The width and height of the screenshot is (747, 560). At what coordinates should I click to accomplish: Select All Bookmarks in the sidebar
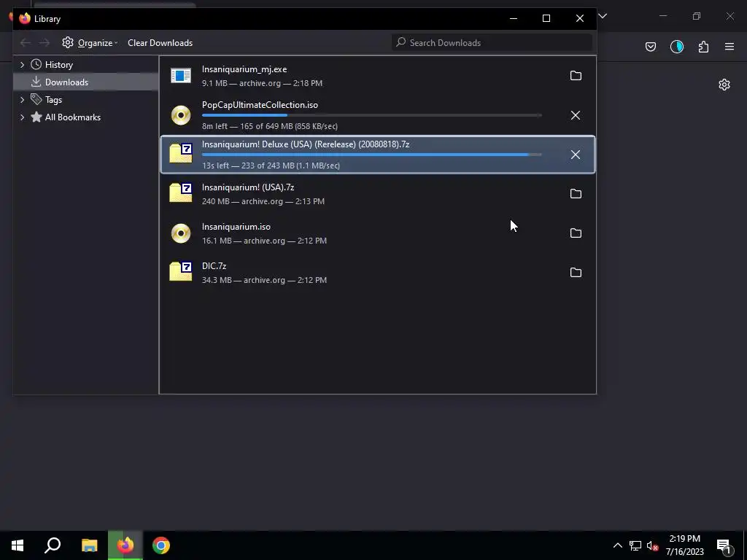click(72, 117)
